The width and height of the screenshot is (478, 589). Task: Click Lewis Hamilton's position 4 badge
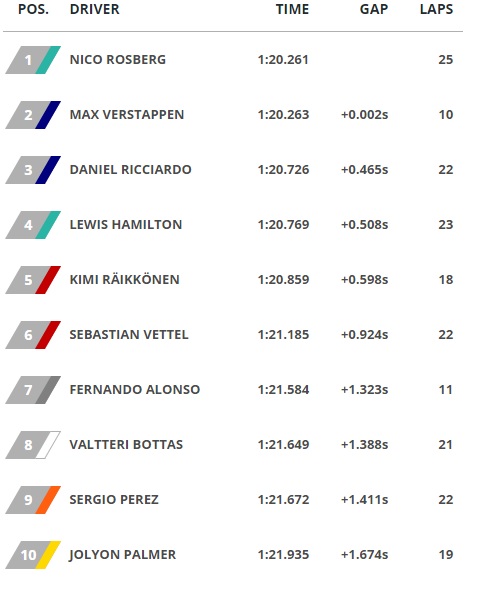pos(33,225)
